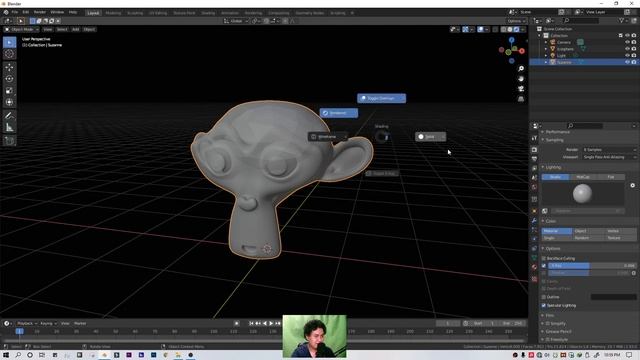Open the viewport Add menu
This screenshot has height=360, width=640.
click(76, 29)
